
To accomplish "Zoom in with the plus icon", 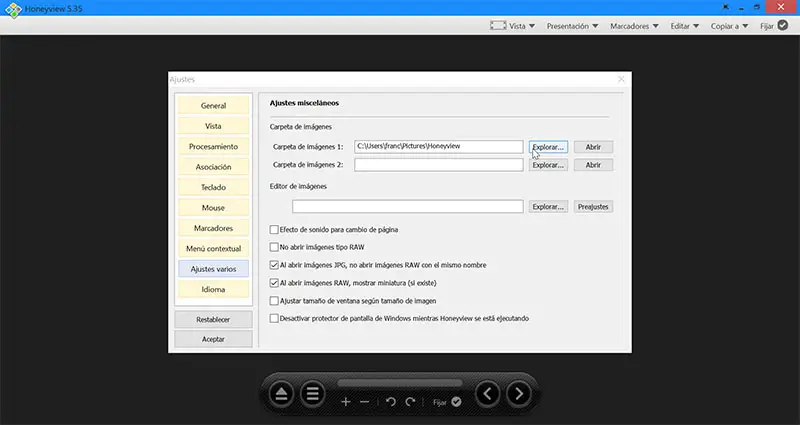I will coord(346,402).
